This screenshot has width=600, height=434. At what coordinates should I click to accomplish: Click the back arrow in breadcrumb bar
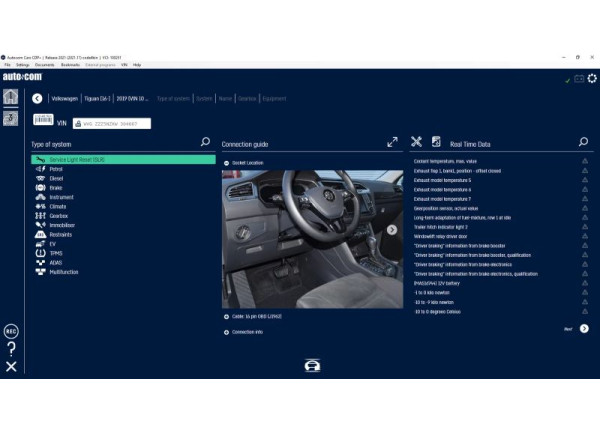pyautogui.click(x=37, y=98)
